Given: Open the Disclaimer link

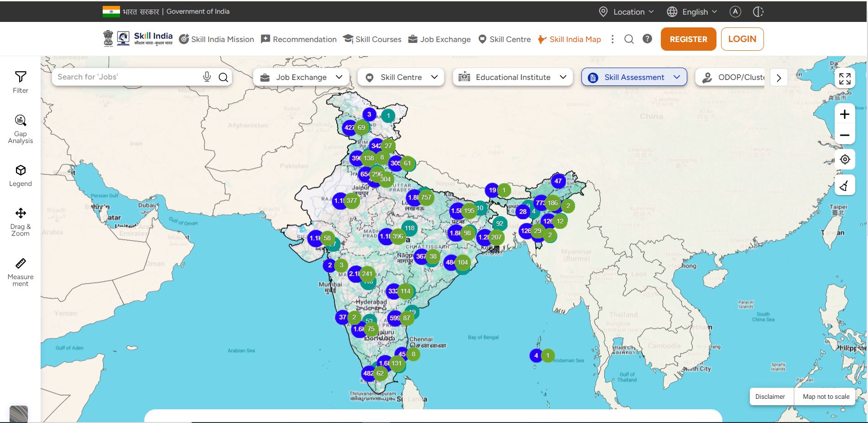Looking at the screenshot, I should tap(770, 397).
